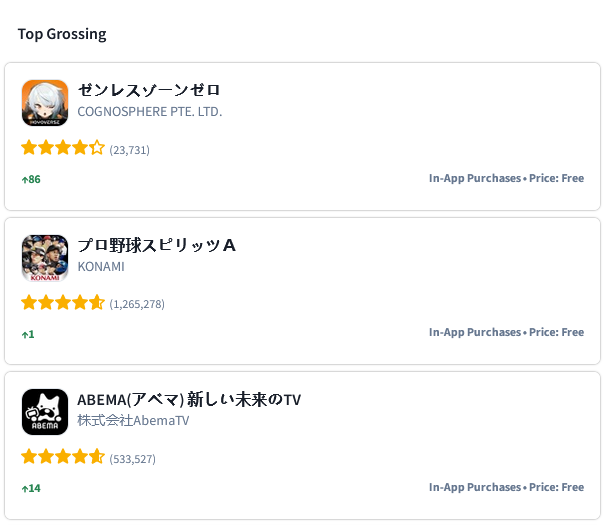Click the Pro Yakyuu Spirits A app icon
Viewport: 609px width, 525px height.
45,258
